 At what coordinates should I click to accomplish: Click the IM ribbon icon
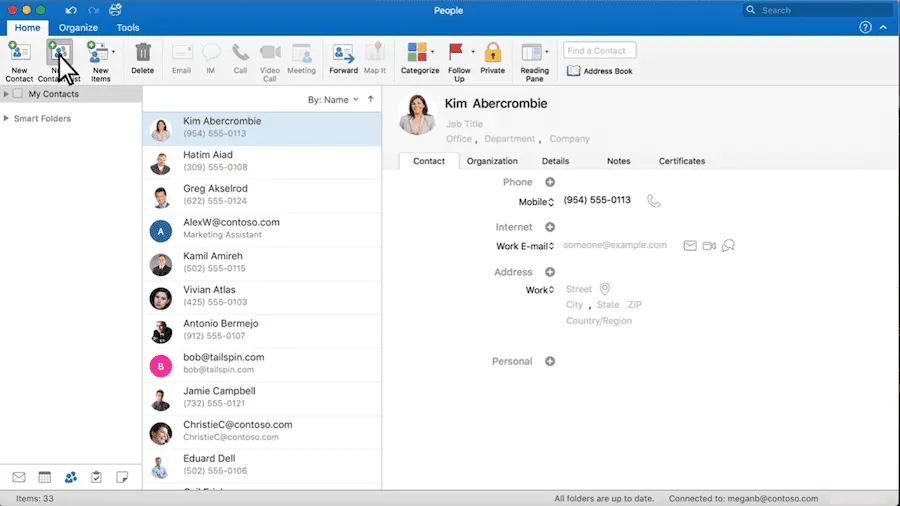[211, 58]
